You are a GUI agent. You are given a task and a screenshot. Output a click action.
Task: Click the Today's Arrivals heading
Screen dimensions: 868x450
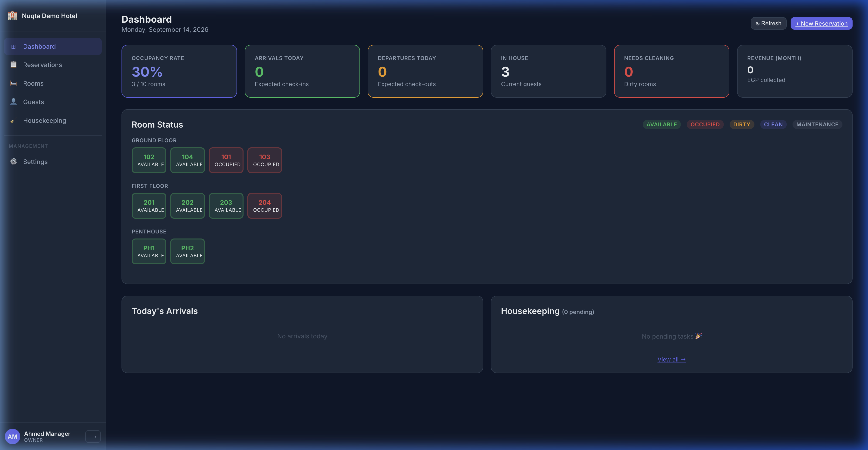point(165,311)
